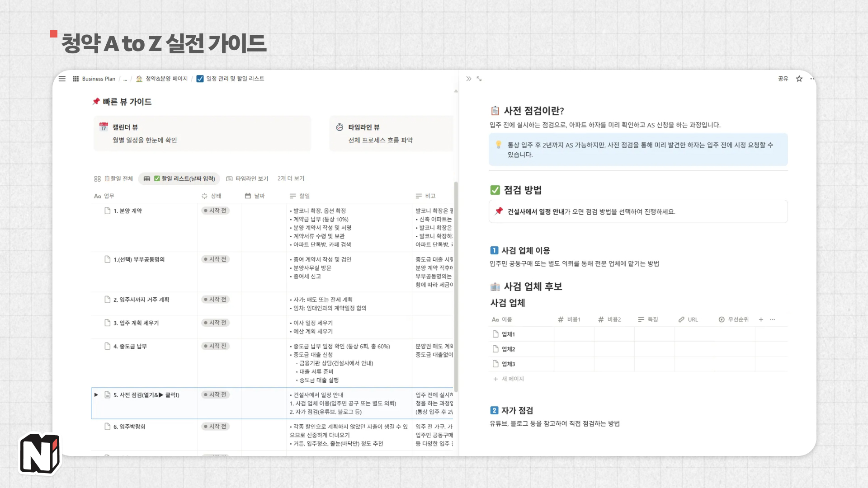Open 2개 더 보기 view list
This screenshot has height=488, width=868.
pyautogui.click(x=291, y=178)
